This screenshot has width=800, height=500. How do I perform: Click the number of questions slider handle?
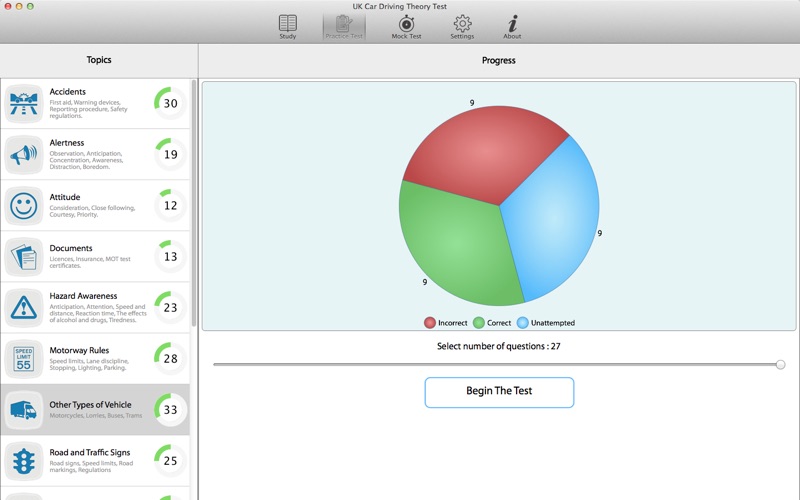pyautogui.click(x=780, y=364)
